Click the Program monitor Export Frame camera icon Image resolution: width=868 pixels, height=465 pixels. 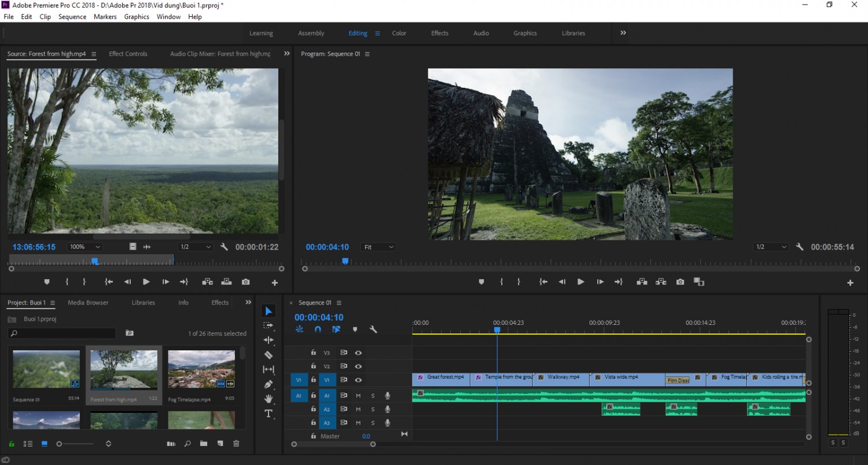(x=680, y=282)
